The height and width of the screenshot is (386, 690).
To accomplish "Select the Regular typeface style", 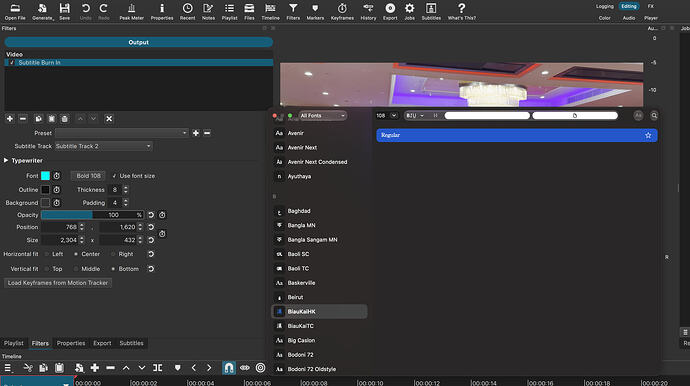I will click(517, 136).
